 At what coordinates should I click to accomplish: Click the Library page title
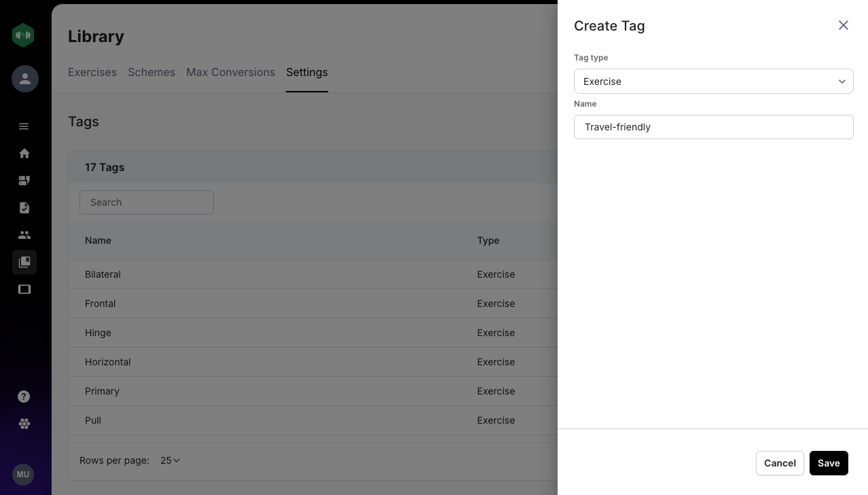pyautogui.click(x=96, y=37)
